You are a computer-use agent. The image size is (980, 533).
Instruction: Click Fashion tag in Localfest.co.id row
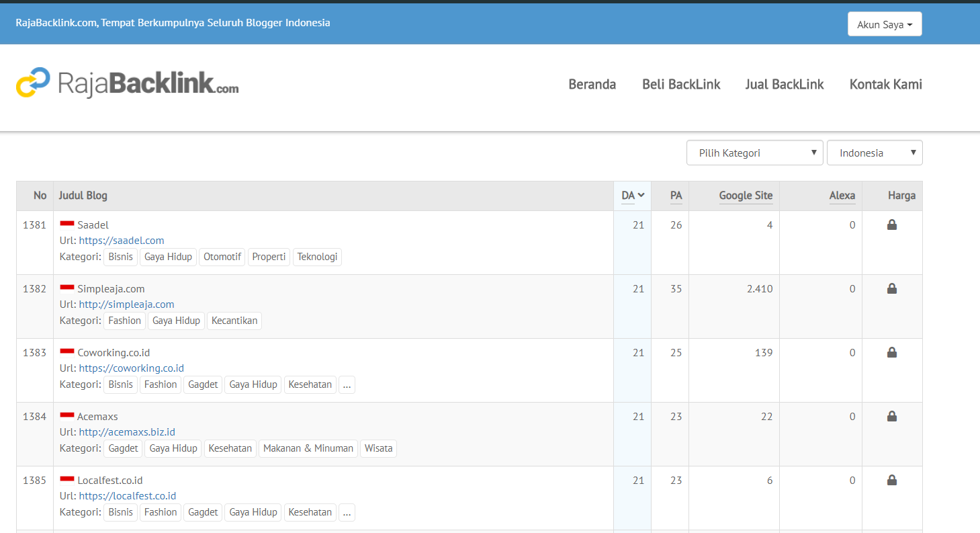pyautogui.click(x=161, y=512)
